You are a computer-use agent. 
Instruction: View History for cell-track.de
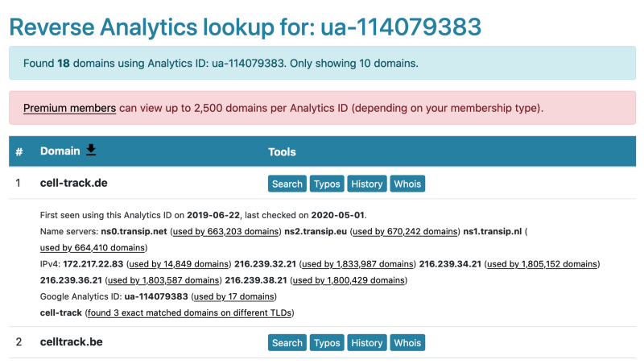(367, 184)
